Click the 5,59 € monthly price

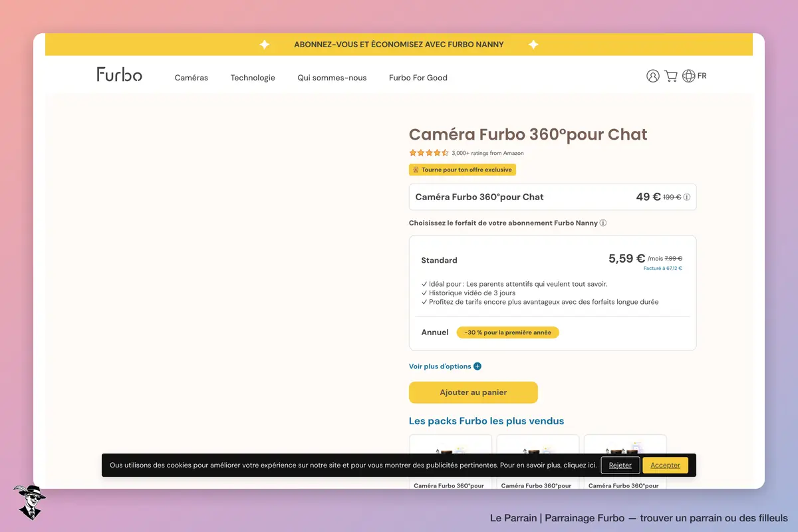point(626,259)
